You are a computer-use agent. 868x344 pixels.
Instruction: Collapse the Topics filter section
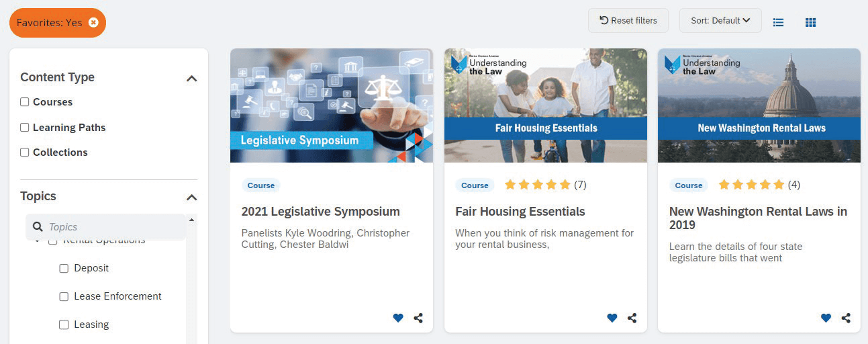pos(191,197)
